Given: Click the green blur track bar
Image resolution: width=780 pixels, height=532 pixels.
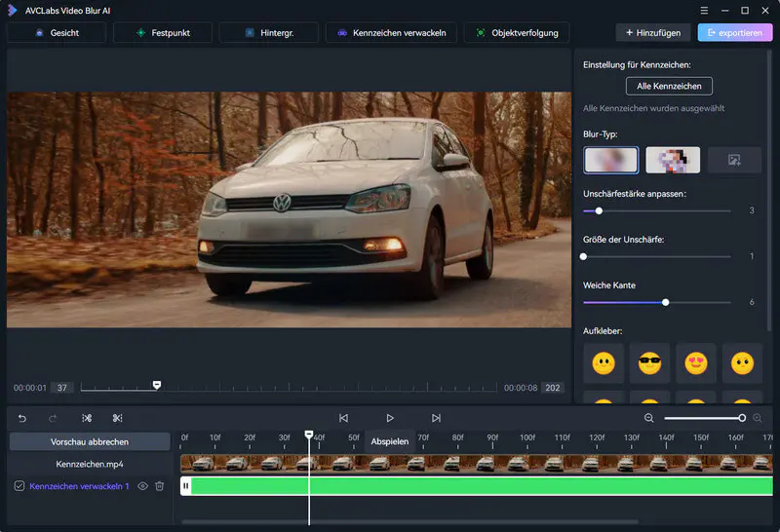Looking at the screenshot, I should 482,486.
